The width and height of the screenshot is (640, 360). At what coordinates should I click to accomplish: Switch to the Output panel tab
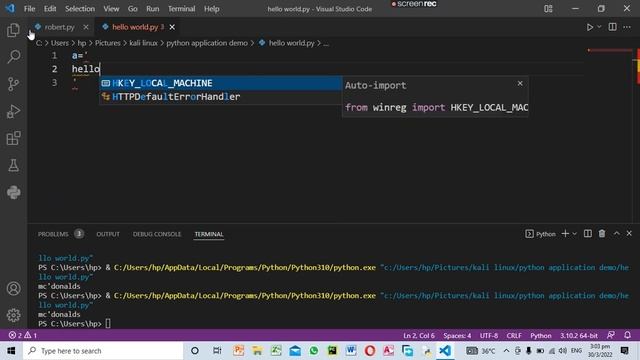108,234
